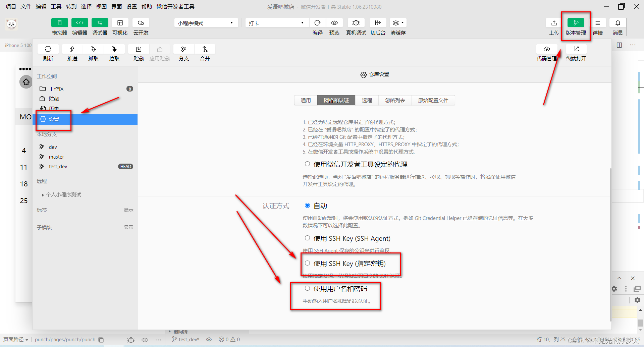644x347 pixels.
Task: Open Version Management (版本管理)
Action: point(576,23)
